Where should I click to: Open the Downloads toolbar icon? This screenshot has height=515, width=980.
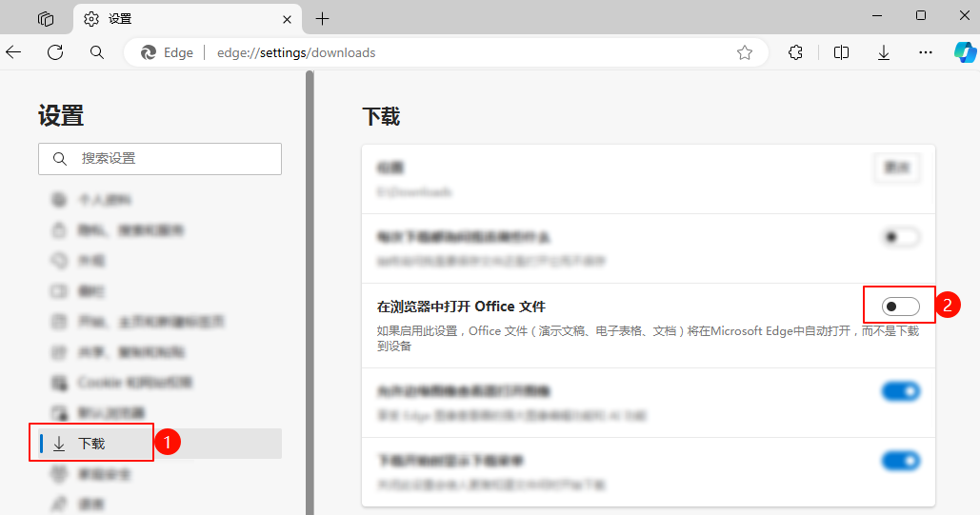tap(884, 52)
